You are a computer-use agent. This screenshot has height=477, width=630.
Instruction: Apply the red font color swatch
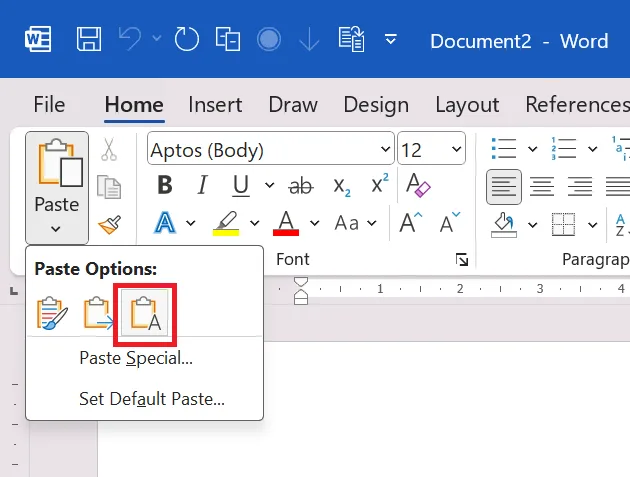tap(287, 222)
